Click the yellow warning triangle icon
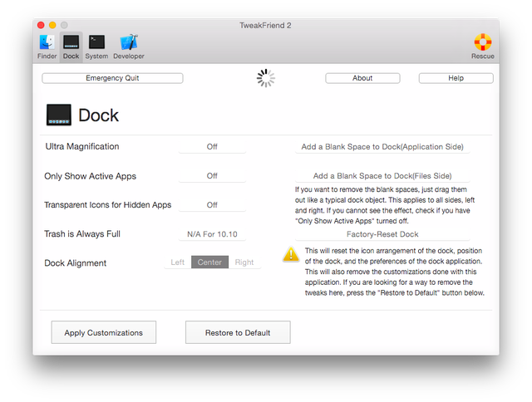The height and width of the screenshot is (402, 532). tap(291, 254)
